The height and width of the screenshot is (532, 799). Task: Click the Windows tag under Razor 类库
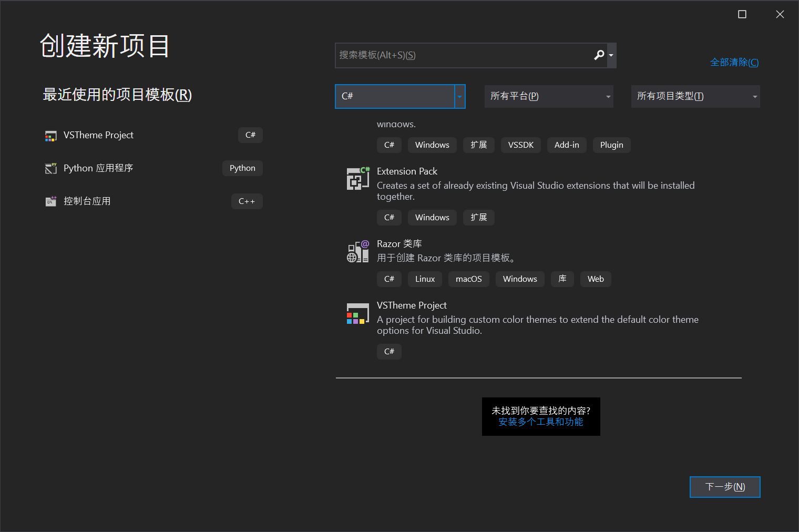(x=520, y=279)
